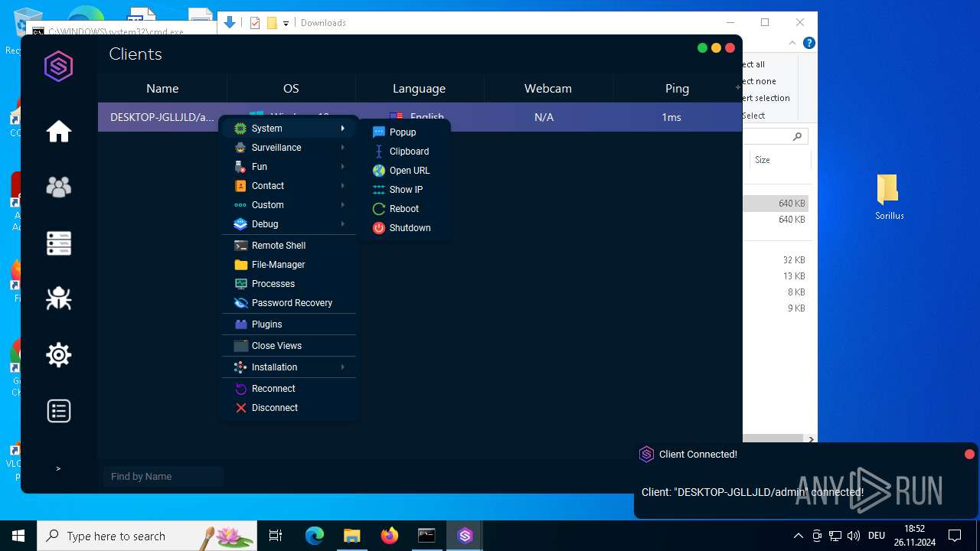Open the Sorillus folder on the desktop
980x551 pixels.
pyautogui.click(x=889, y=197)
